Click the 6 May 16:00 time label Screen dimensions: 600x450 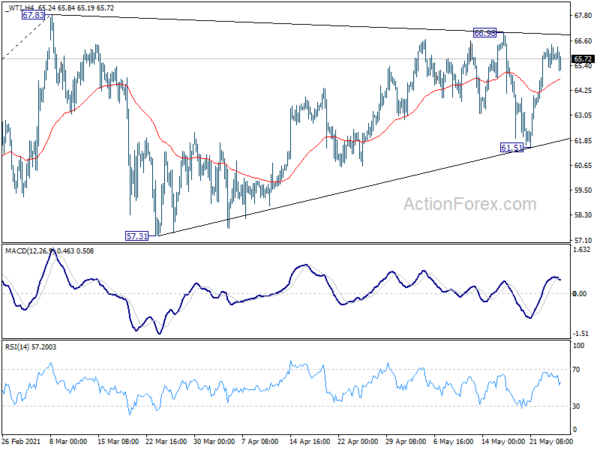coord(454,441)
